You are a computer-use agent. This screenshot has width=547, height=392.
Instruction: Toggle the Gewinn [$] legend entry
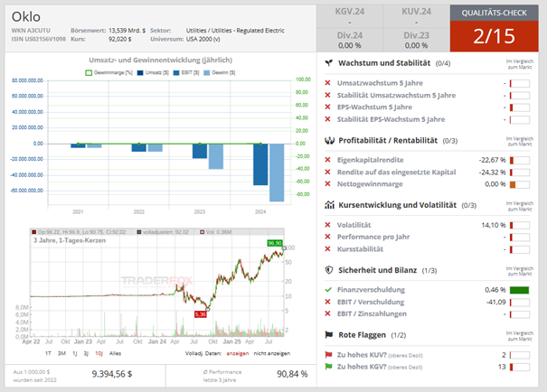219,72
